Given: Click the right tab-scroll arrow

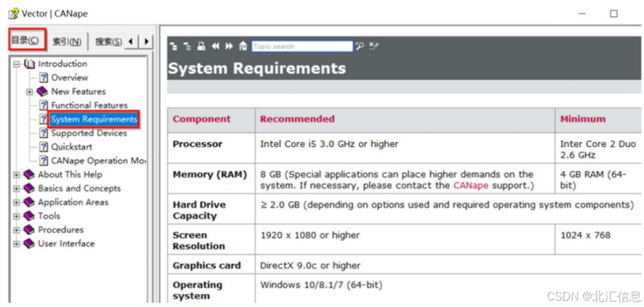Looking at the screenshot, I should 146,42.
